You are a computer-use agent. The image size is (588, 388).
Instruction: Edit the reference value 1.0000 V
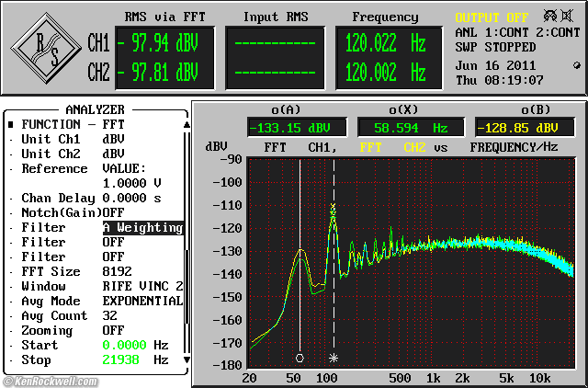tap(132, 183)
